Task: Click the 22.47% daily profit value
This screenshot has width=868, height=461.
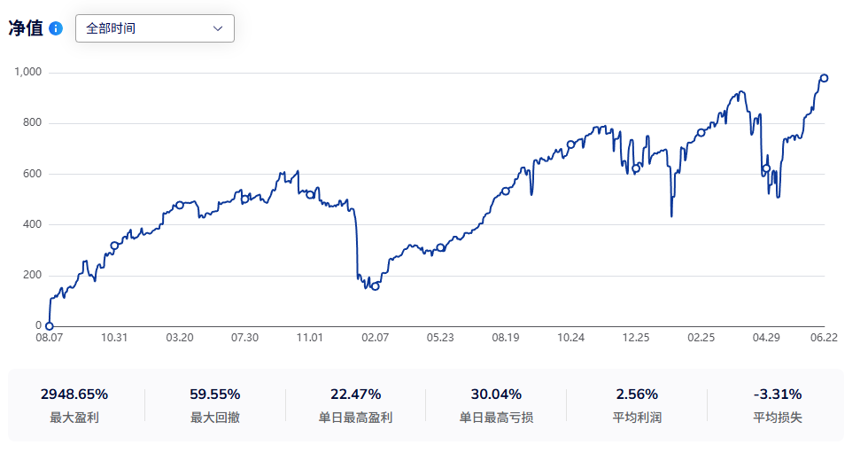Action: 355,395
